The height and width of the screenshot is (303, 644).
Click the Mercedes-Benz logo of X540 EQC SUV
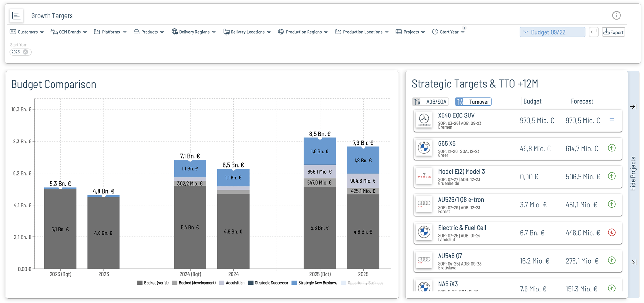coord(424,120)
